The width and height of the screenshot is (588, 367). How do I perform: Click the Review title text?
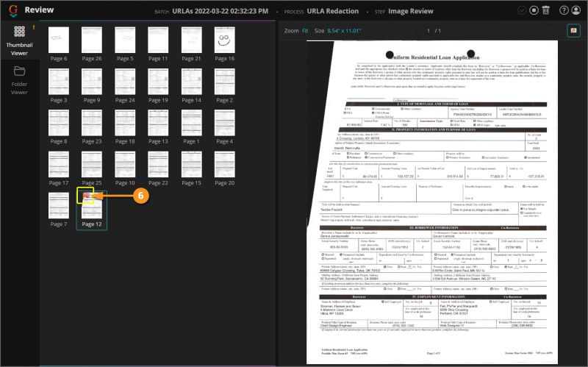pyautogui.click(x=39, y=10)
